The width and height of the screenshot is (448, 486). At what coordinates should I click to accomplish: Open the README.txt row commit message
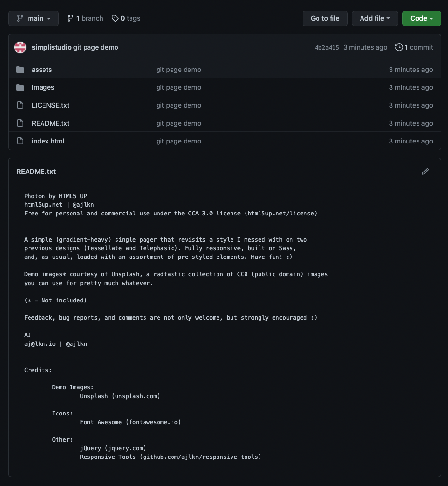[179, 123]
